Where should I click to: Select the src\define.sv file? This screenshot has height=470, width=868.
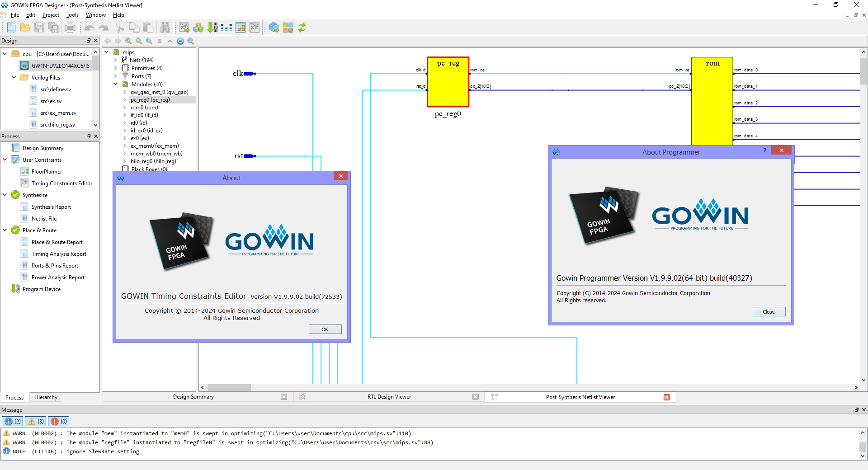[x=56, y=89]
